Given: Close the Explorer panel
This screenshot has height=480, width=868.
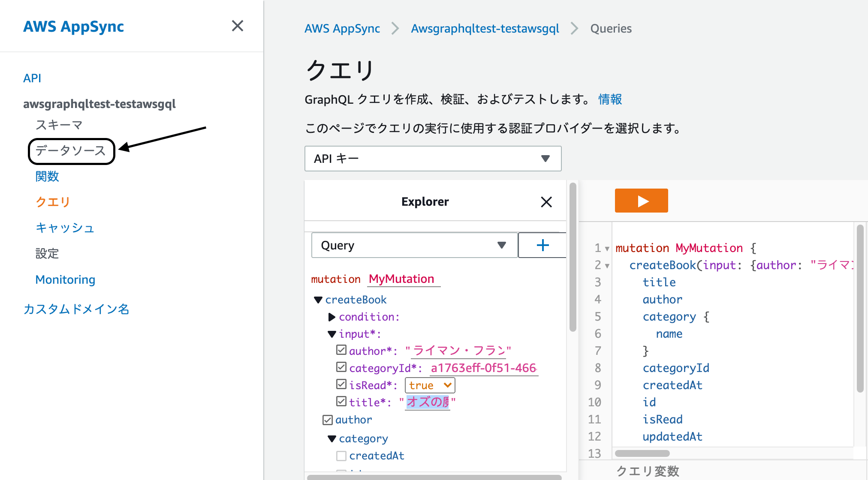Looking at the screenshot, I should point(546,202).
